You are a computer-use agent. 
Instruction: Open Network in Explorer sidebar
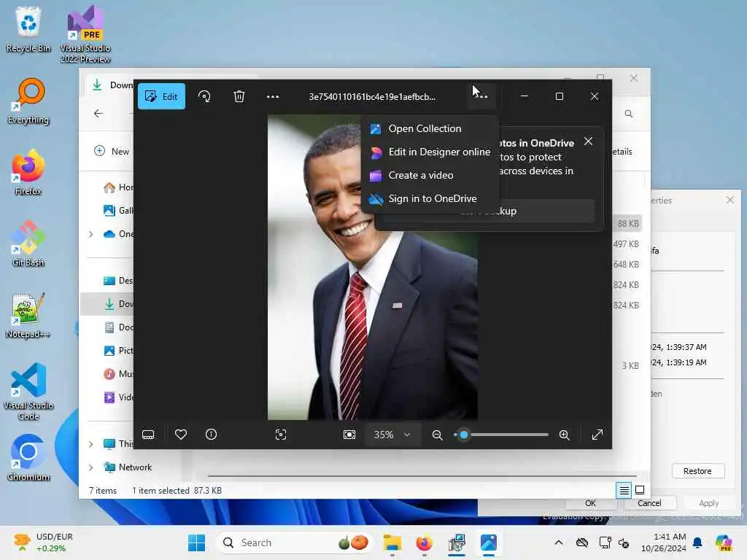(x=128, y=467)
